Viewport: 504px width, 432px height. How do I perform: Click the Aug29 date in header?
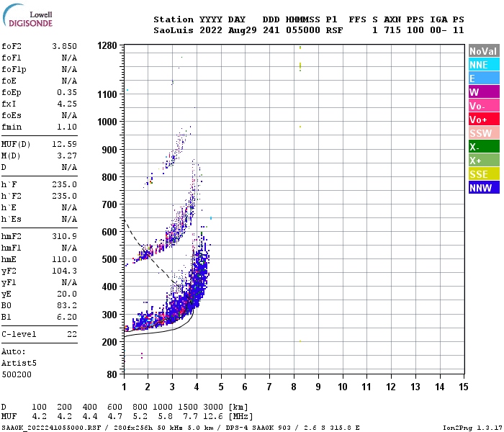point(243,30)
